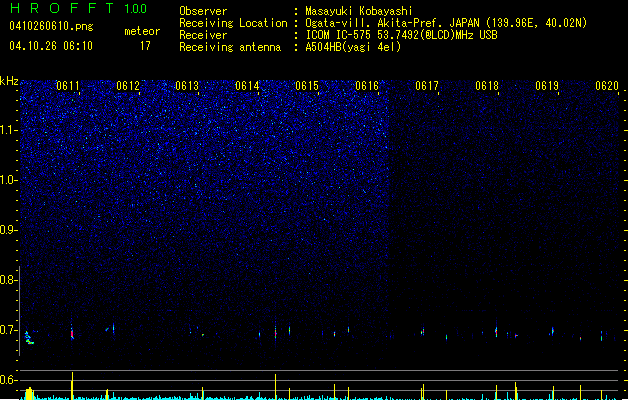
Task: Click the 0617 time marker
Action: [427, 85]
